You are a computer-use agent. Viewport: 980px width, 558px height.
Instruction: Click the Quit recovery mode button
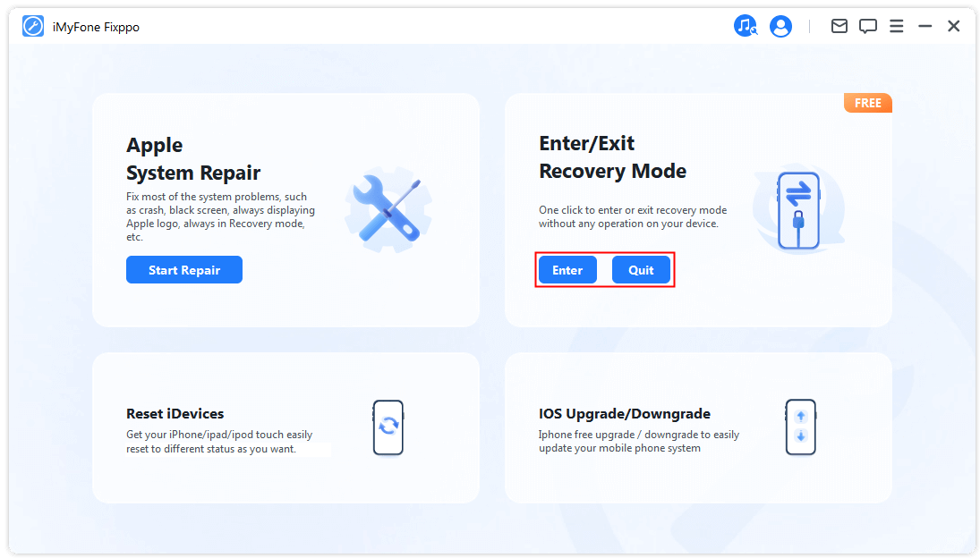pyautogui.click(x=641, y=270)
